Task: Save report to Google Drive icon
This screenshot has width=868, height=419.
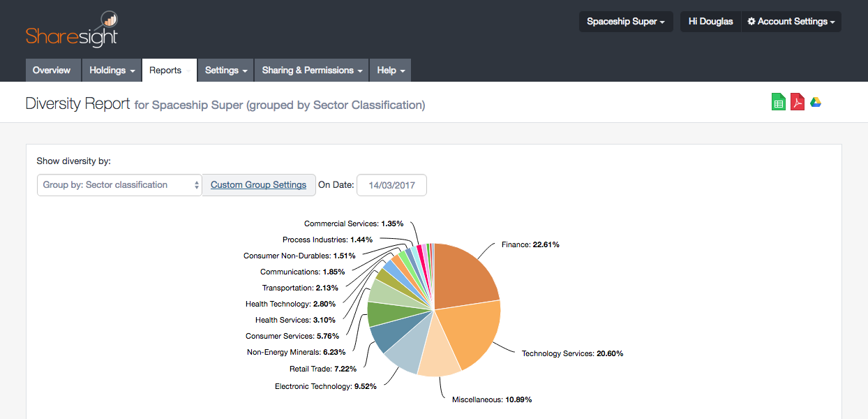Action: click(815, 103)
